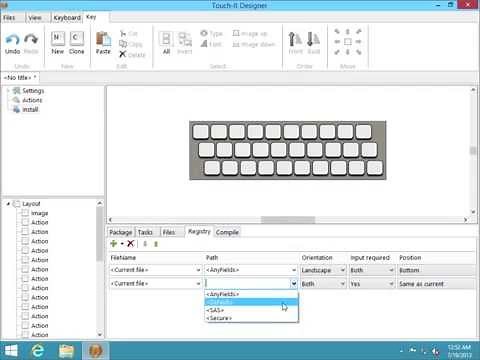
Task: Open the plus button's dropdown arrow
Action: tap(122, 244)
